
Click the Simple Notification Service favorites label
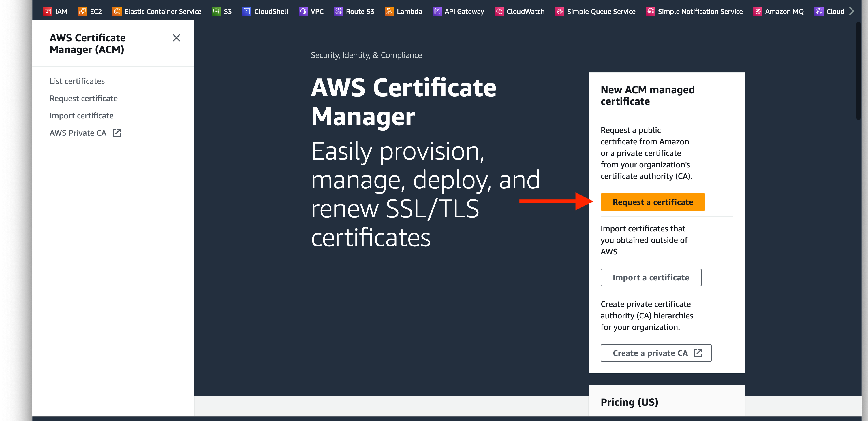700,12
